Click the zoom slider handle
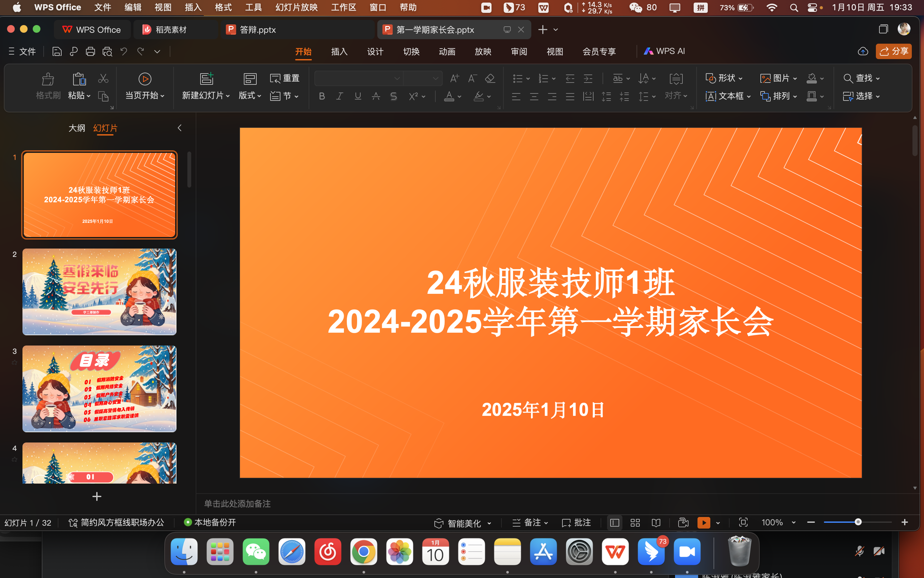This screenshot has height=578, width=924. pos(858,522)
